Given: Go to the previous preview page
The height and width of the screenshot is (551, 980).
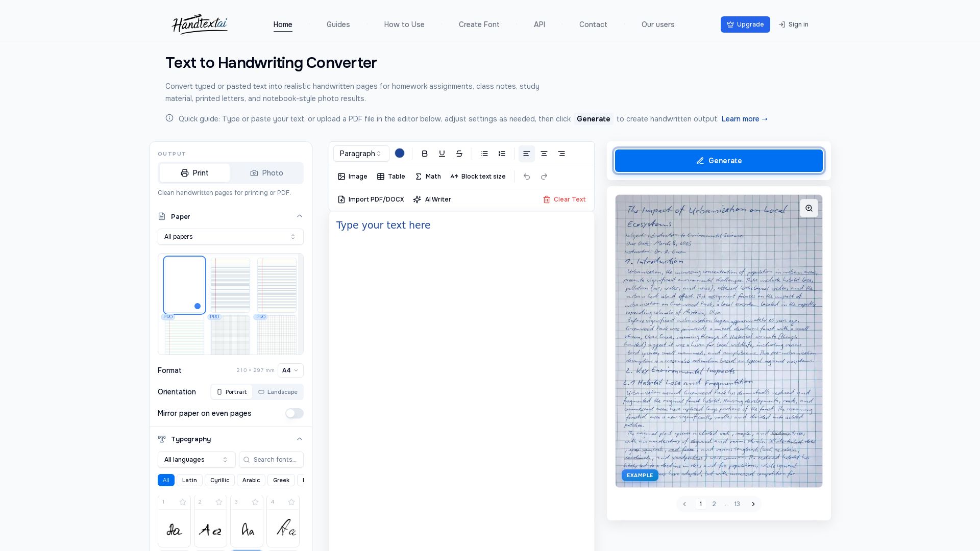Looking at the screenshot, I should pyautogui.click(x=684, y=504).
